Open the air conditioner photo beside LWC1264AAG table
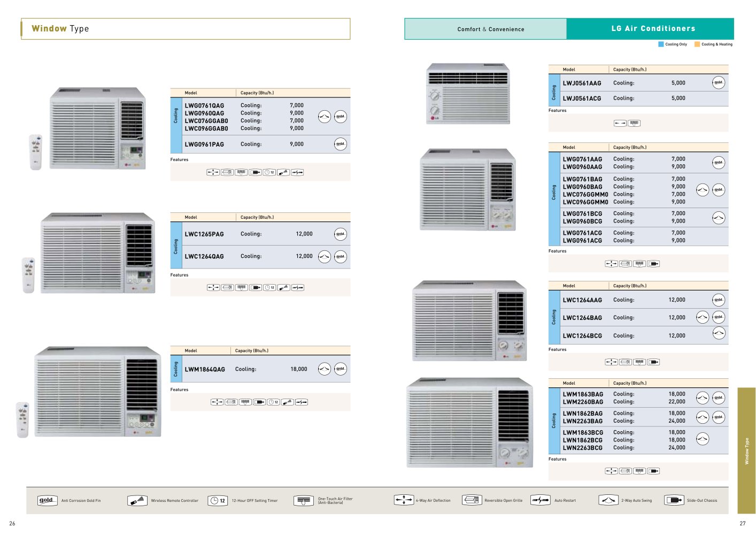Viewport: 756px width, 535px height. click(469, 320)
